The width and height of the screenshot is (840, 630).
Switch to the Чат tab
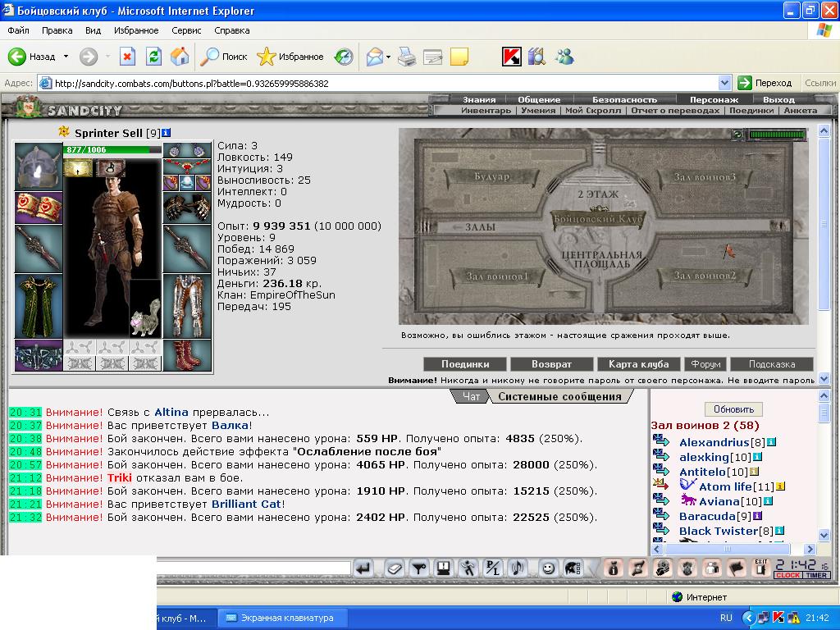point(471,396)
